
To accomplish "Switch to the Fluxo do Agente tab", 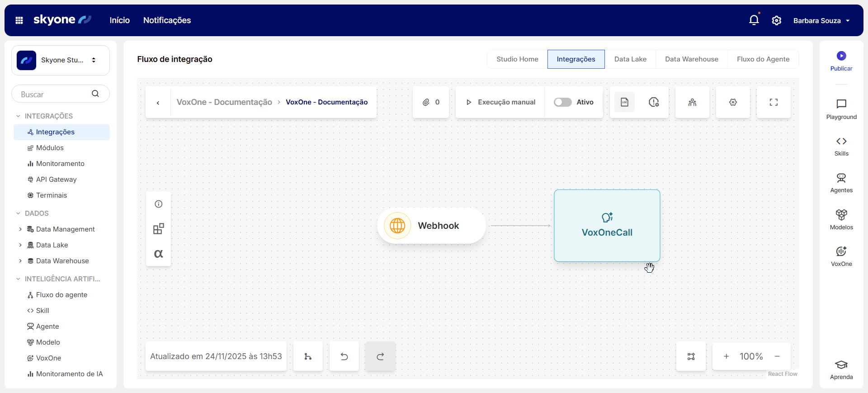I will [x=763, y=59].
